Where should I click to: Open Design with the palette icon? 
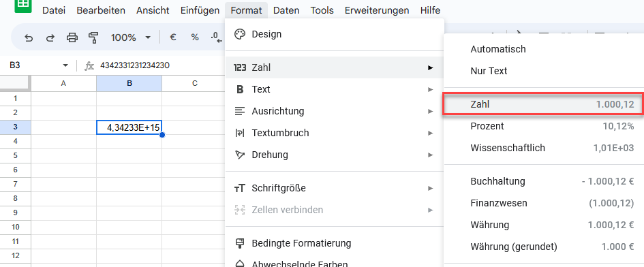(x=239, y=34)
